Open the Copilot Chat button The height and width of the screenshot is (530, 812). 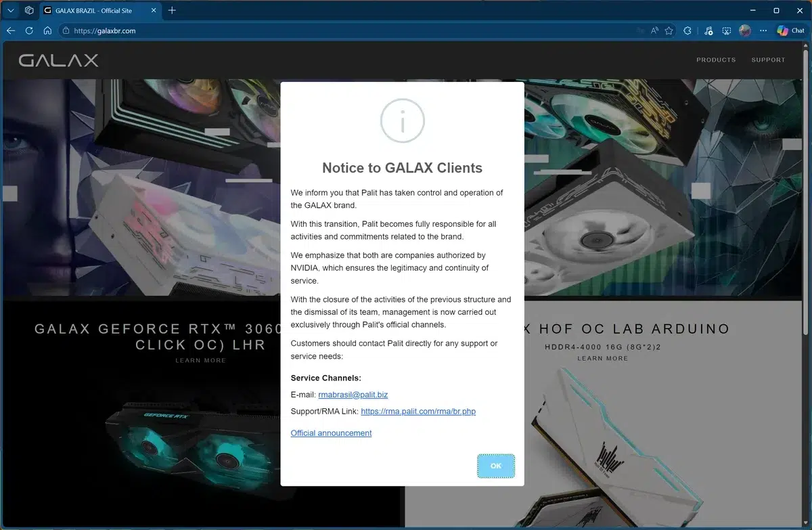[x=791, y=30]
